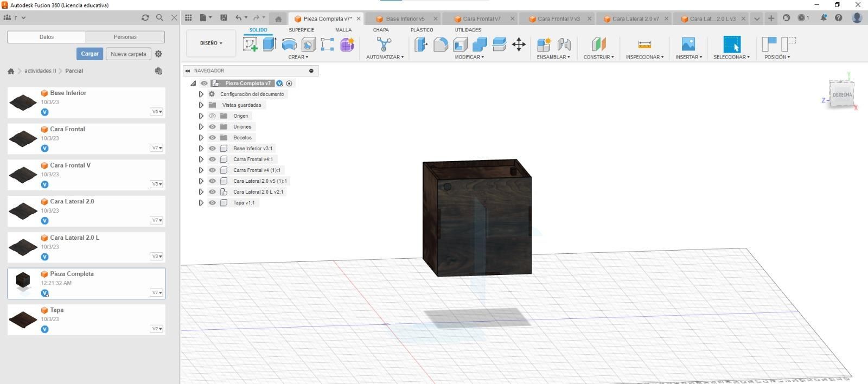This screenshot has width=868, height=384.
Task: Click the Nueva carpeta button
Action: tap(129, 54)
